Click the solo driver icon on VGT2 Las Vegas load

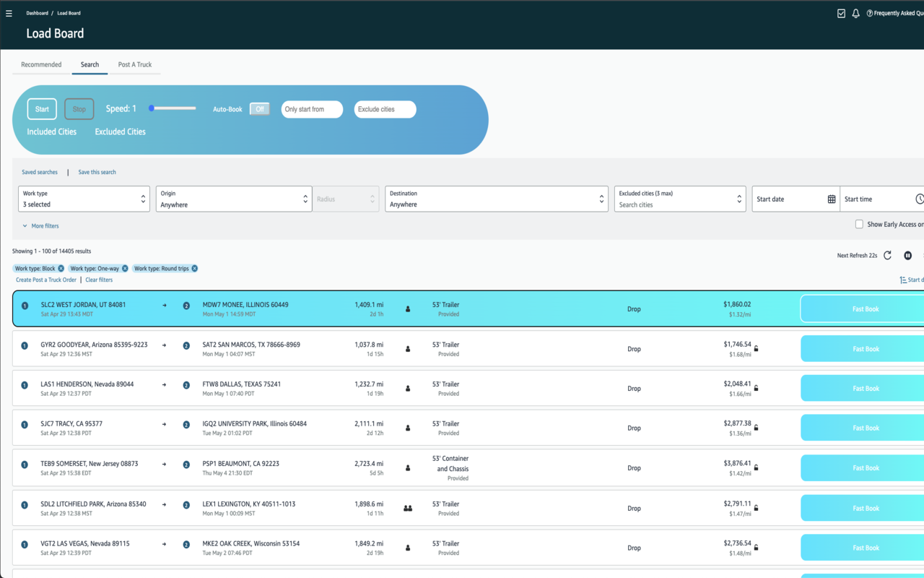point(408,548)
